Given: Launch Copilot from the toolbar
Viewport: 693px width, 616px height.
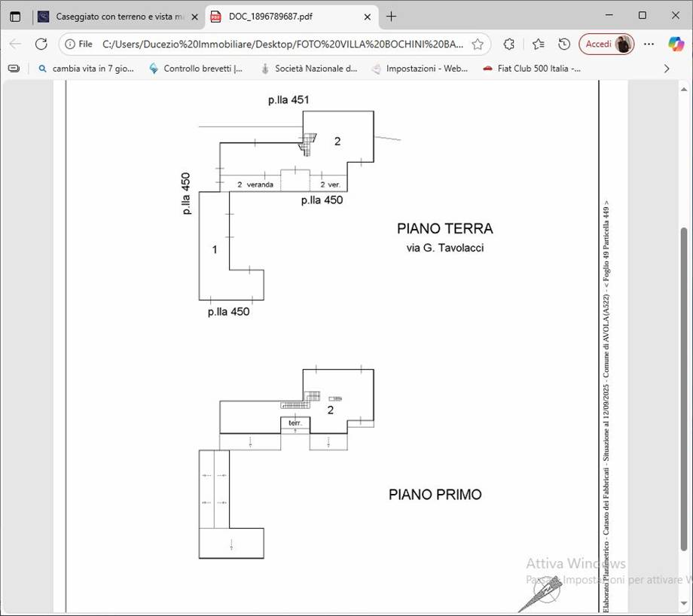Looking at the screenshot, I should pyautogui.click(x=676, y=44).
